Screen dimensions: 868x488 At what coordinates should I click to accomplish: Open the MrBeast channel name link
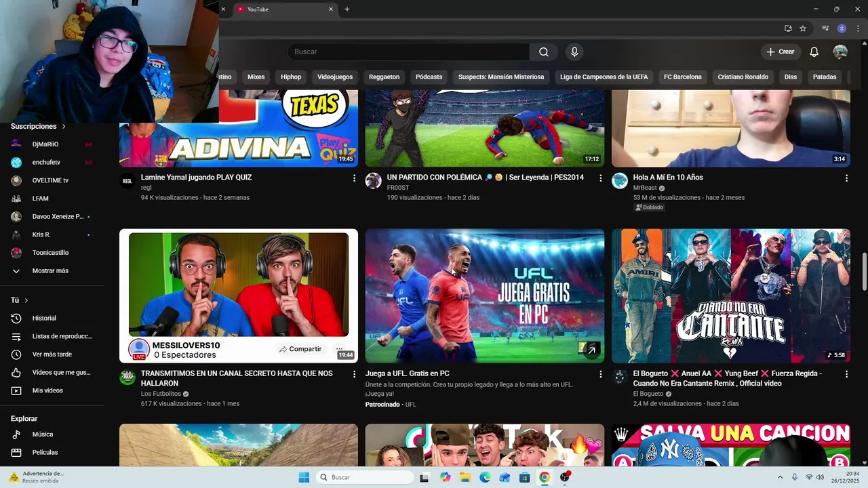645,188
